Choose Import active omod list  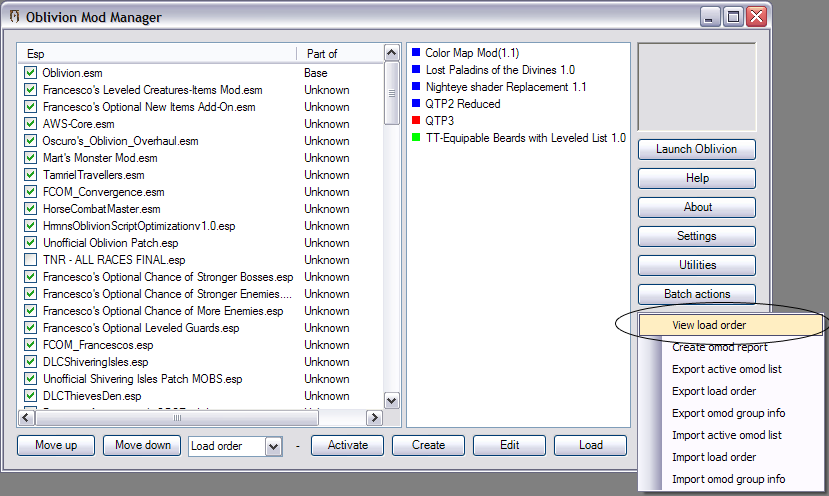pyautogui.click(x=731, y=435)
